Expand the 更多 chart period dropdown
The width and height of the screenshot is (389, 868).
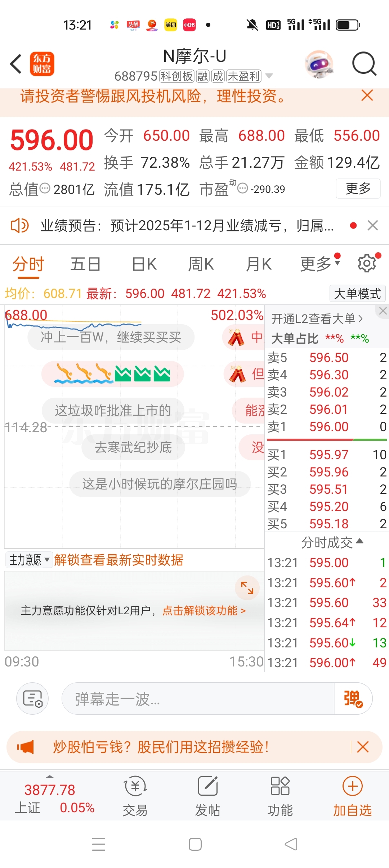pos(320,264)
